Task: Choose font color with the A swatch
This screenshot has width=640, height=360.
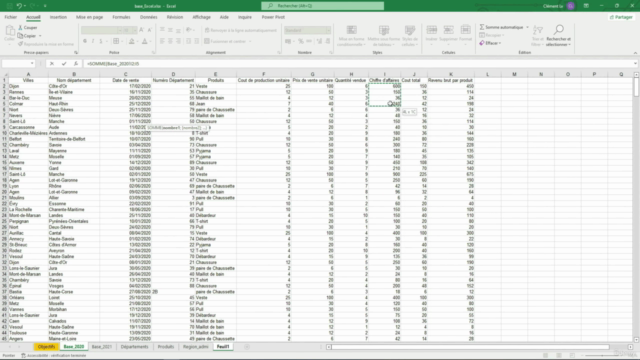Action: point(144,41)
